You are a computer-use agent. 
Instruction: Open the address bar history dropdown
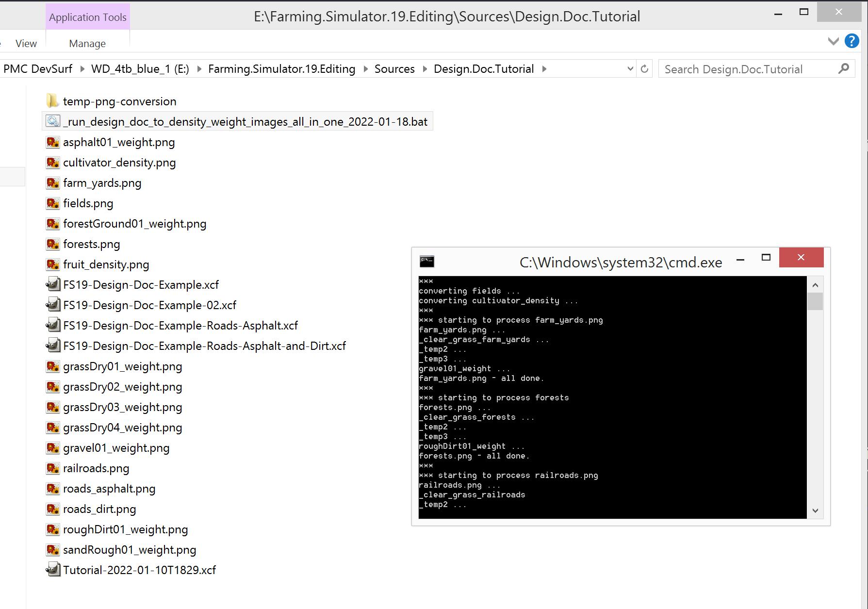630,69
